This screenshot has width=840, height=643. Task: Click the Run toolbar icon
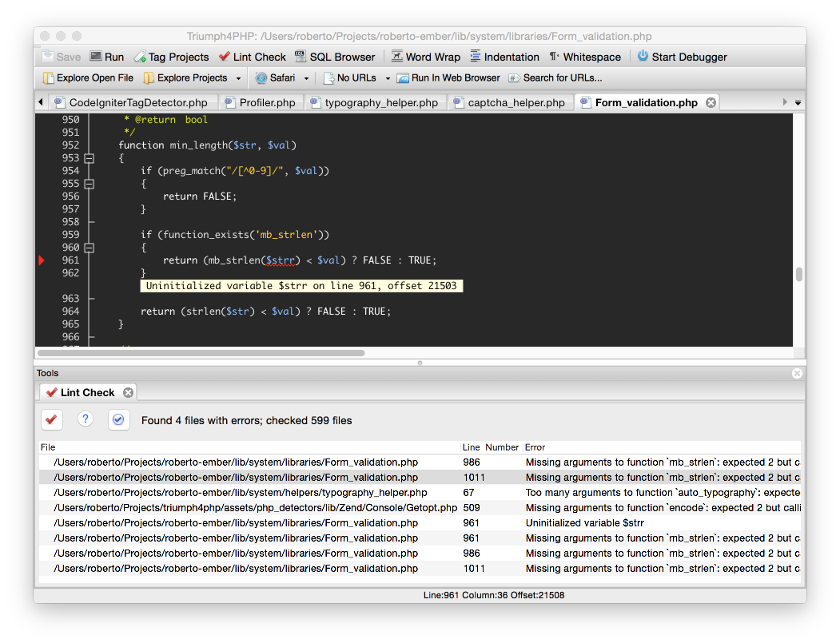tap(96, 57)
